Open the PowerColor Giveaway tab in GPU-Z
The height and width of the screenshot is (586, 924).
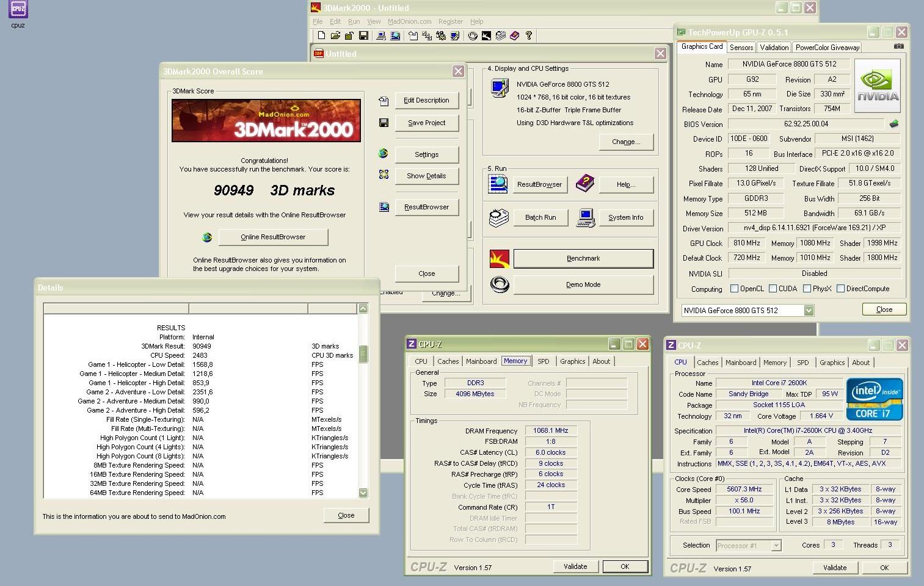[x=827, y=48]
